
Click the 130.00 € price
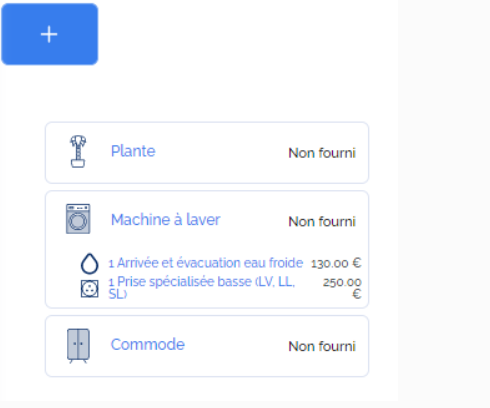[336, 263]
